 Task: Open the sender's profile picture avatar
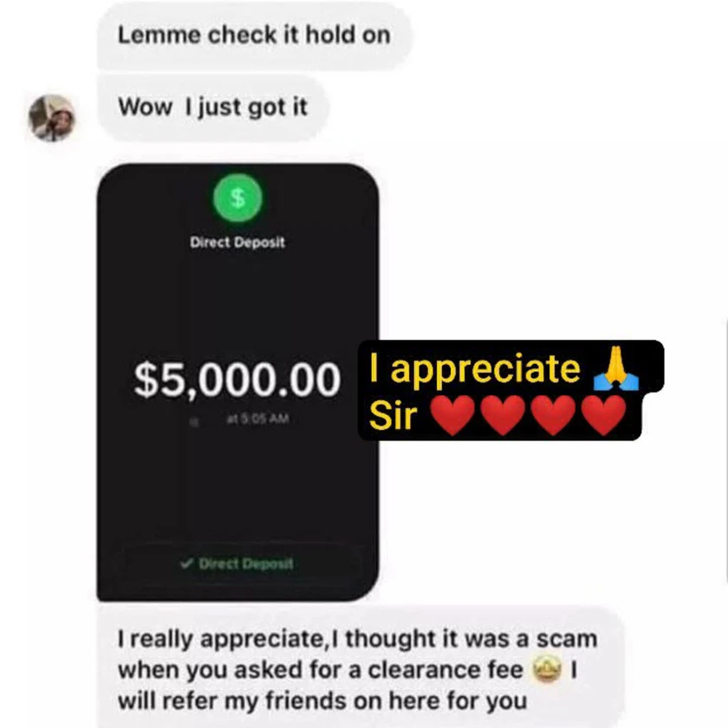coord(51,118)
